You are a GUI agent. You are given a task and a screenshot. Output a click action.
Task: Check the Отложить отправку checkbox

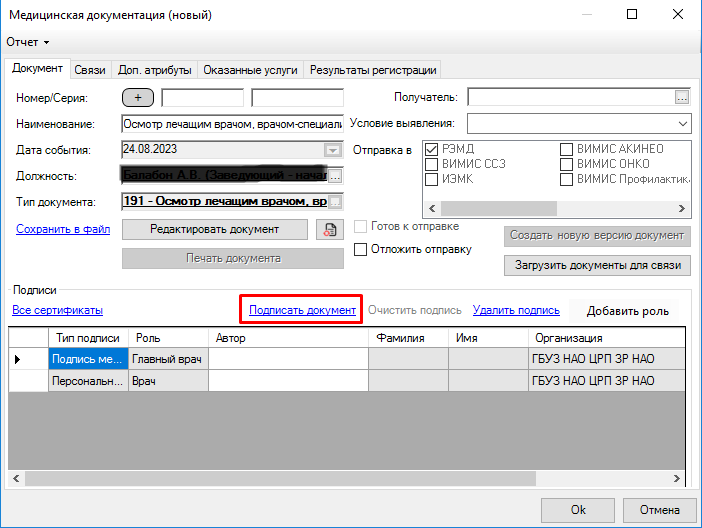(360, 249)
